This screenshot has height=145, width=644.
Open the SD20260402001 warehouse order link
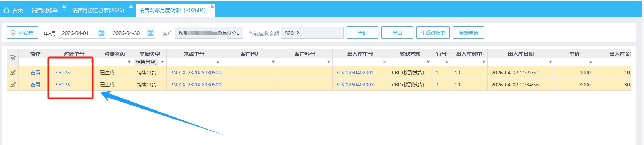point(355,72)
